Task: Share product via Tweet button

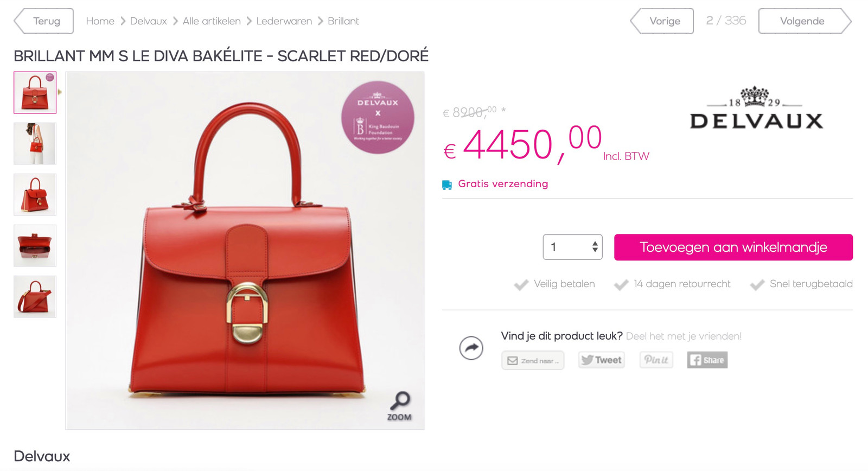Action: click(601, 360)
